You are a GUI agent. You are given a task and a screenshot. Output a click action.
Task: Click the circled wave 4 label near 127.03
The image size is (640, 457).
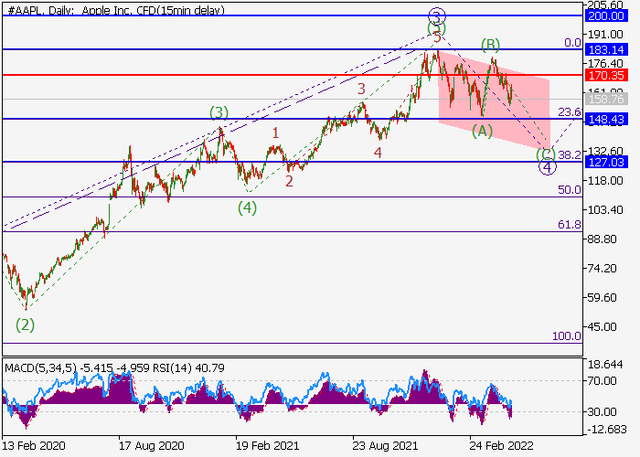pyautogui.click(x=547, y=167)
